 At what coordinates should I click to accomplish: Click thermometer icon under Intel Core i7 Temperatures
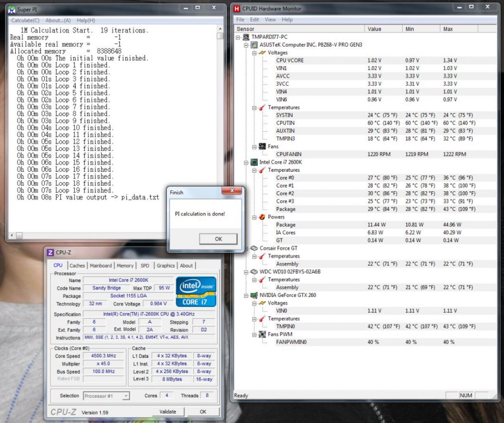point(262,170)
